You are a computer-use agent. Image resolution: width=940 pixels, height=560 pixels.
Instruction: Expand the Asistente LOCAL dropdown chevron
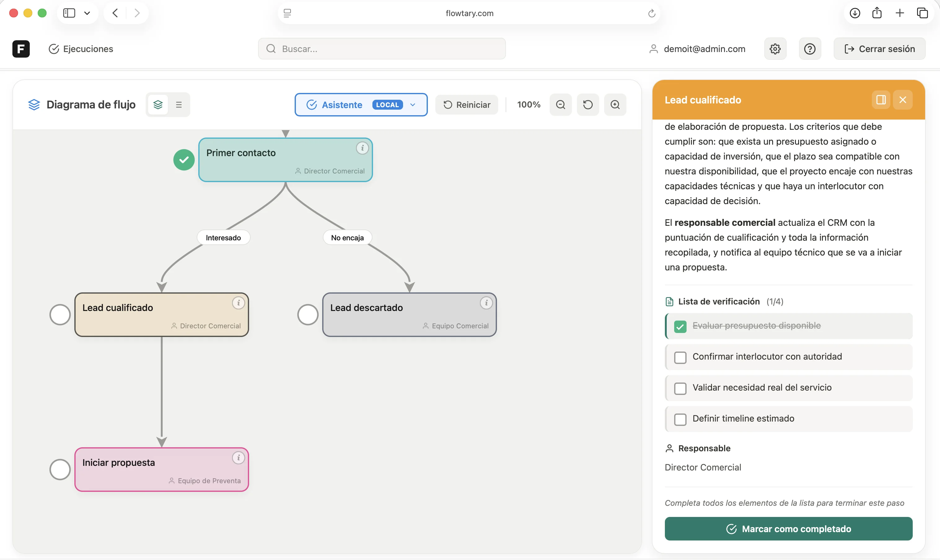pyautogui.click(x=412, y=105)
